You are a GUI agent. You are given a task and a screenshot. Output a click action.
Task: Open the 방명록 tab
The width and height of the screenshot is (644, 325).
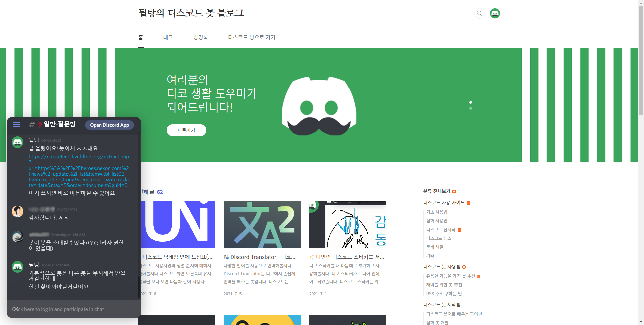(x=201, y=37)
